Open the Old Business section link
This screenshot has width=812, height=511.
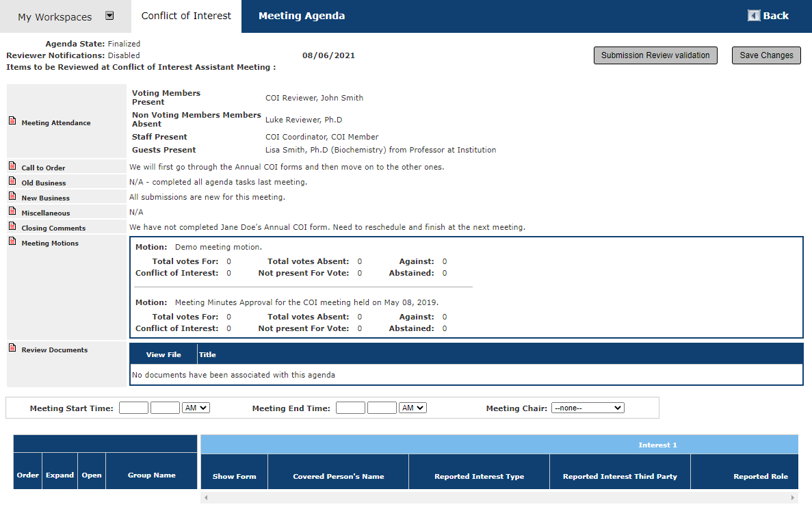pyautogui.click(x=44, y=183)
